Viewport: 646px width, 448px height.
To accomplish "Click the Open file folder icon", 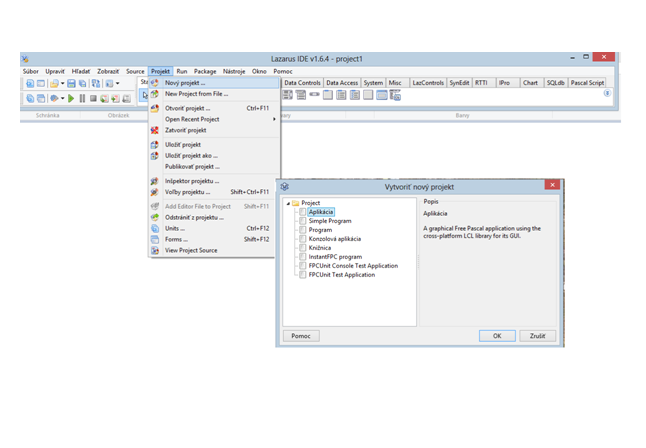I will click(54, 84).
